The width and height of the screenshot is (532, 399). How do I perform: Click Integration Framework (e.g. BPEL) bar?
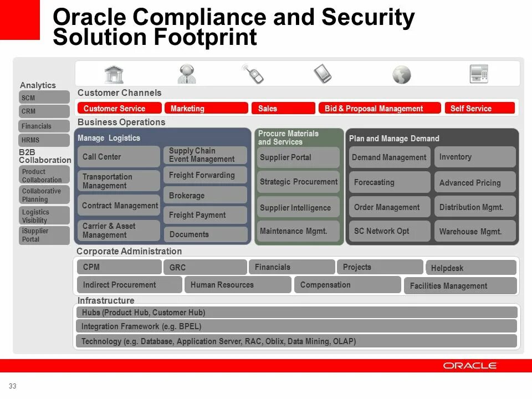[296, 326]
